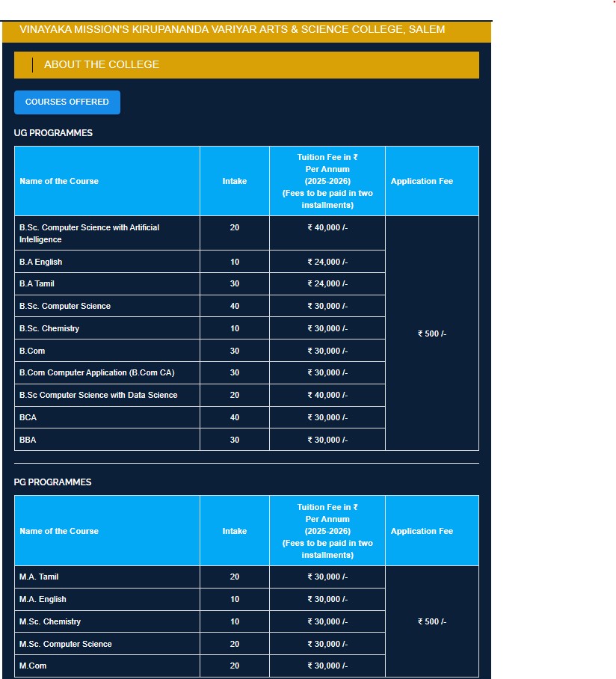Image resolution: width=616 pixels, height=679 pixels.
Task: Click ₹ 24,000 fee for B.A English
Action: [327, 262]
